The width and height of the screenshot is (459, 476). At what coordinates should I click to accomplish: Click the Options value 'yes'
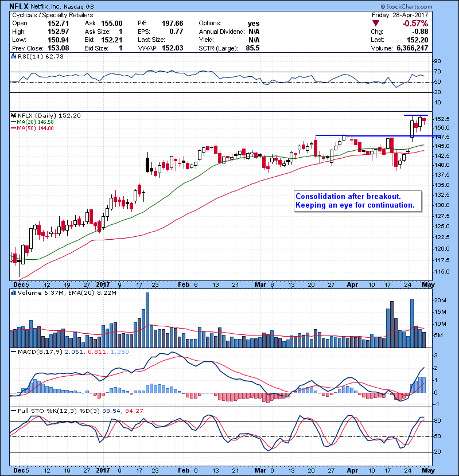[254, 24]
